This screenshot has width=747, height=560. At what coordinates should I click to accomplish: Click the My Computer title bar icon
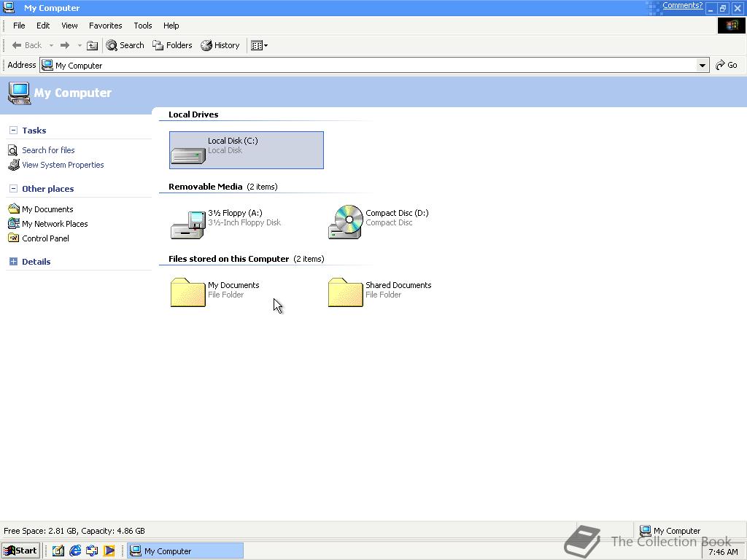click(9, 7)
